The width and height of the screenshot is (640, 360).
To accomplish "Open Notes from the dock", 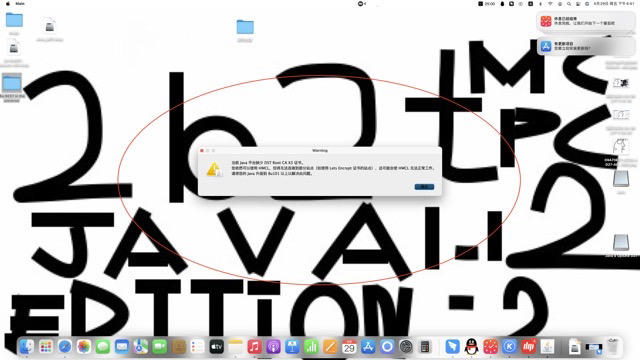I will pos(236,347).
